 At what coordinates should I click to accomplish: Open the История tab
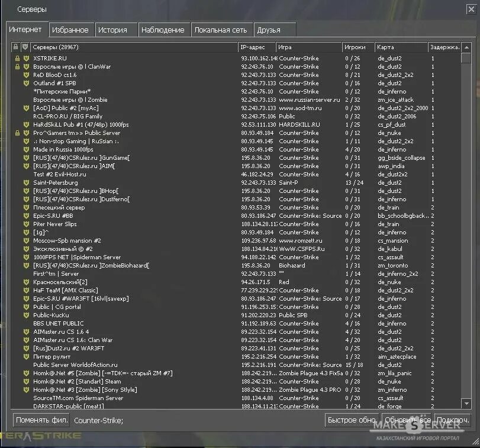point(116,30)
